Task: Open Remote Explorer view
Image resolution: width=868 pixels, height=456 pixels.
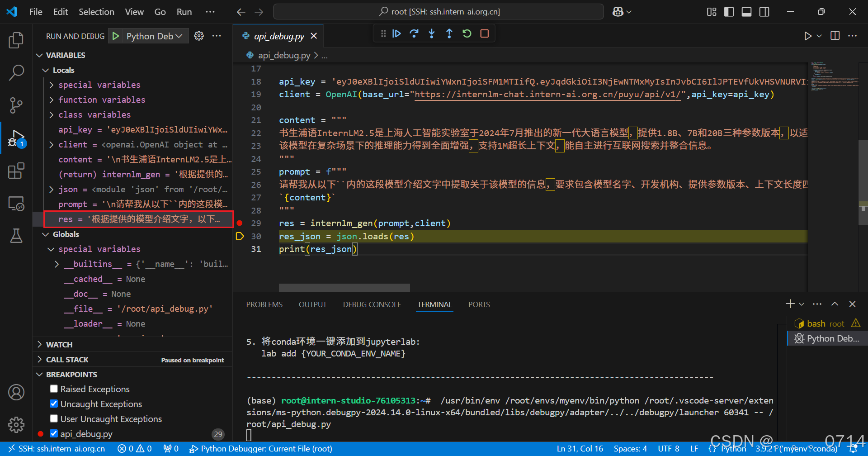Action: 16,204
